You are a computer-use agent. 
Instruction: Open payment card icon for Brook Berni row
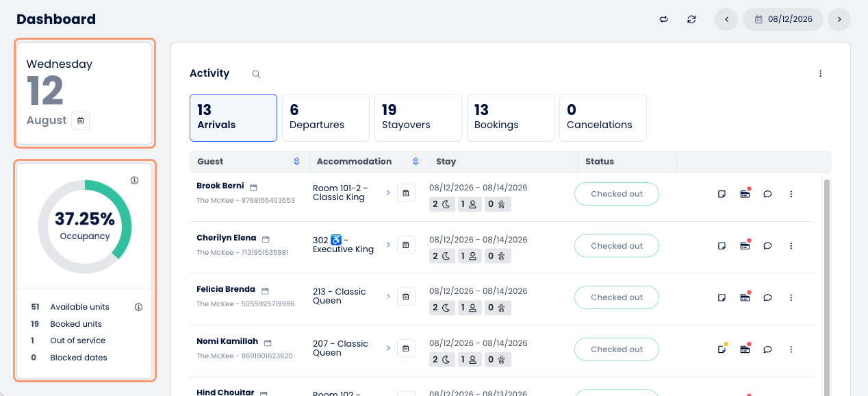click(745, 194)
